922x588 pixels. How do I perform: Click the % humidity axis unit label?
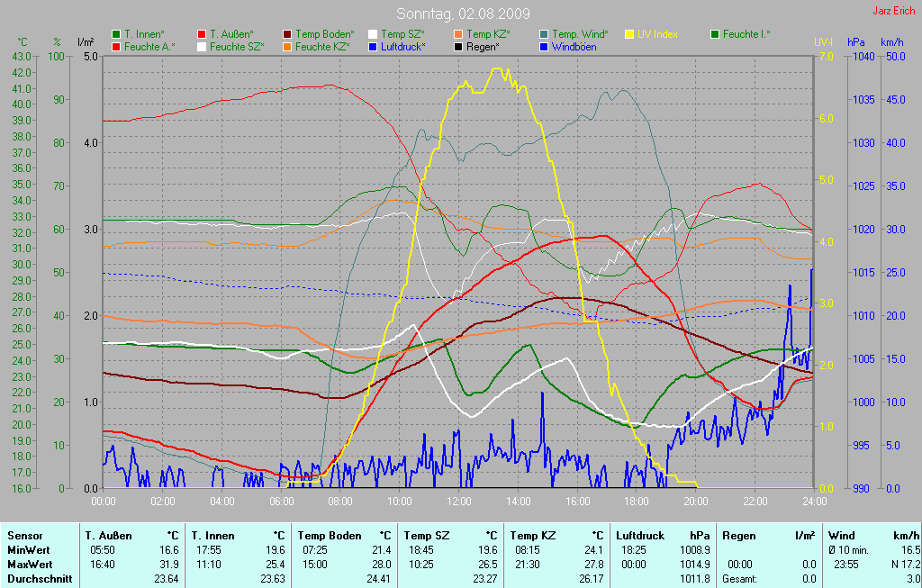click(57, 42)
